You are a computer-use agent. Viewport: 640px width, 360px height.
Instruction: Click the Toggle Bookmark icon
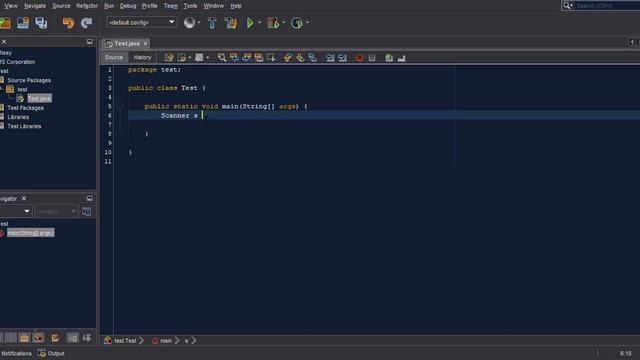[312, 58]
